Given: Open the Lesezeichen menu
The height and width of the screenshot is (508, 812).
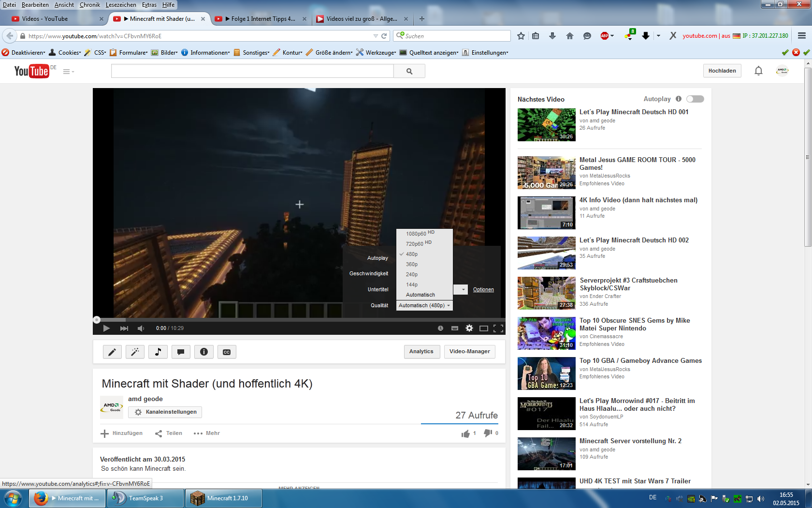Looking at the screenshot, I should coord(121,5).
